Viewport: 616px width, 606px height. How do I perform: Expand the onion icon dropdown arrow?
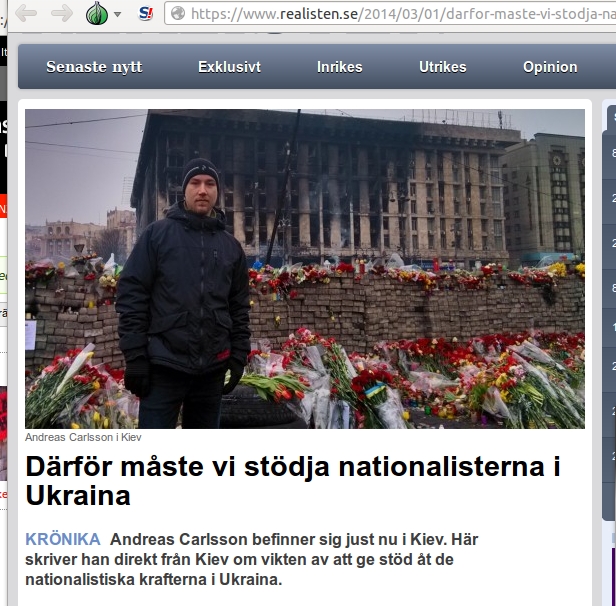[117, 15]
